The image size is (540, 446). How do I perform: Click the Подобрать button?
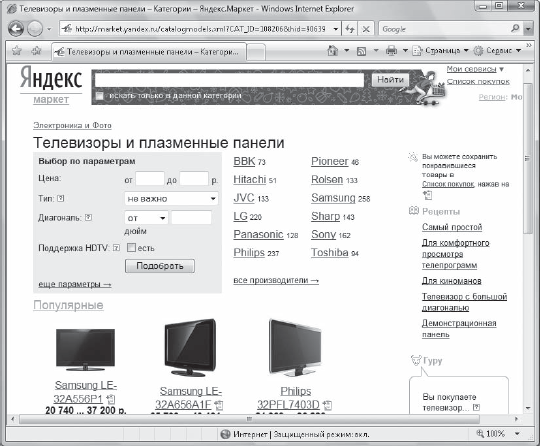point(160,266)
